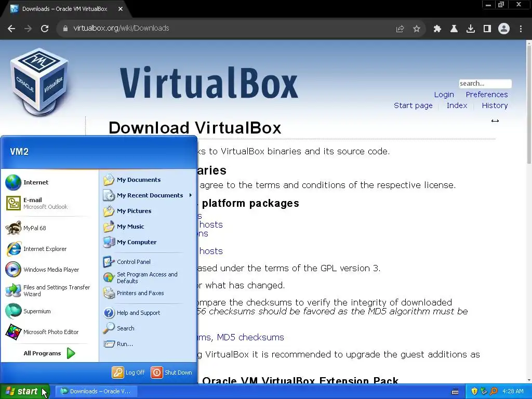This screenshot has width=532, height=399.
Task: Open the Login link
Action: pyautogui.click(x=444, y=95)
